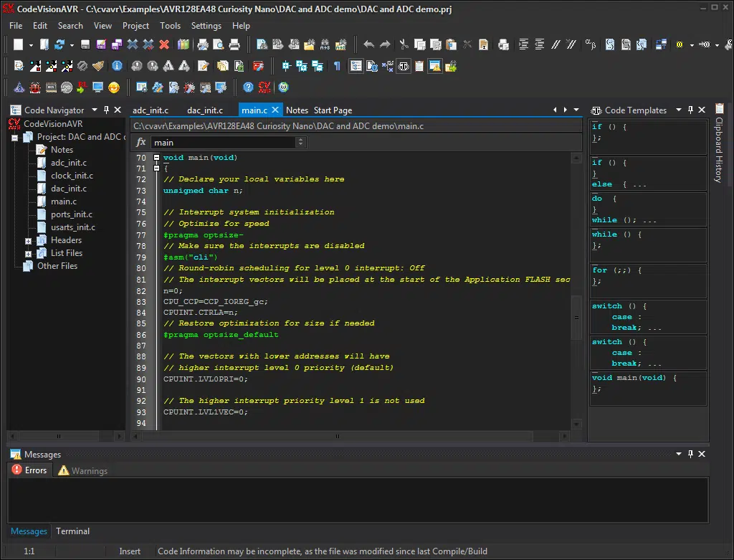Open the Clipboard History side tab
Screen dimensions: 734x560
point(720,143)
